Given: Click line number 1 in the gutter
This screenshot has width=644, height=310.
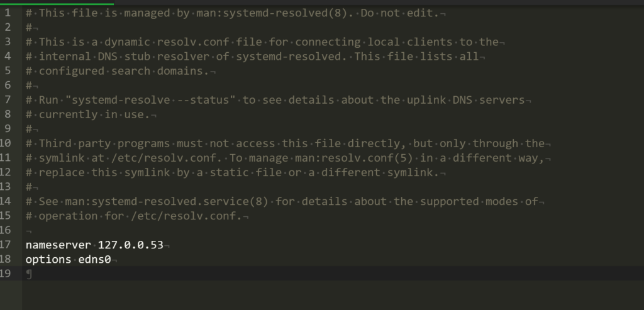Looking at the screenshot, I should click(x=8, y=13).
